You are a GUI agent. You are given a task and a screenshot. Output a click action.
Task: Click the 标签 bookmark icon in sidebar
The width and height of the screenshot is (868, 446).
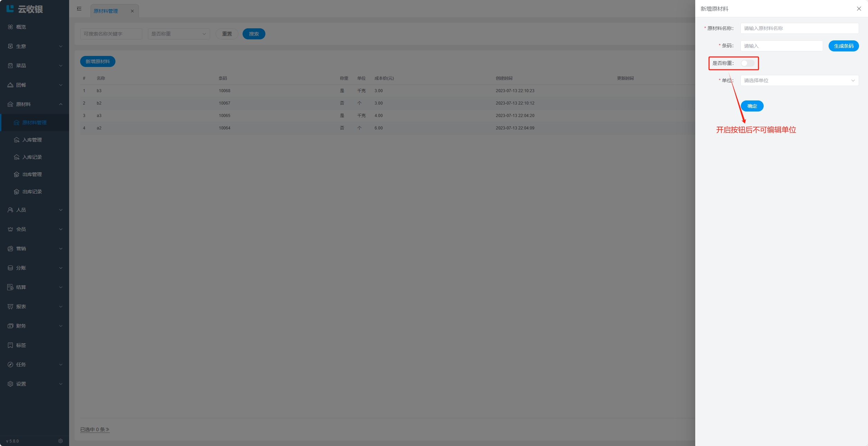click(10, 345)
